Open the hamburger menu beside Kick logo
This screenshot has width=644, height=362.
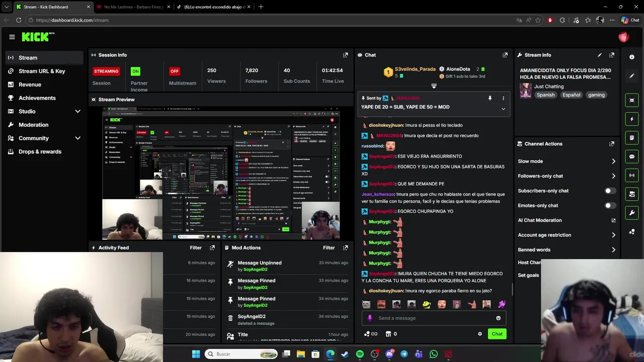[12, 37]
